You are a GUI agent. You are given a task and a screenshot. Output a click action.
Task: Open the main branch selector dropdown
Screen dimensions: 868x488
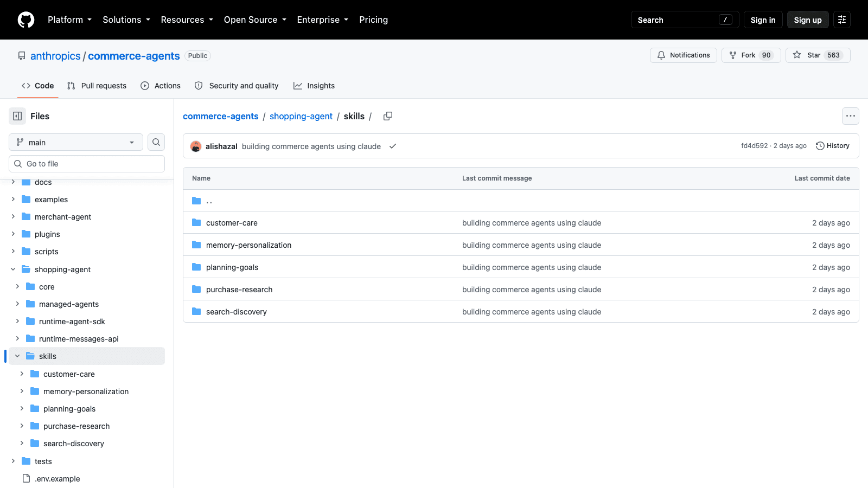76,142
